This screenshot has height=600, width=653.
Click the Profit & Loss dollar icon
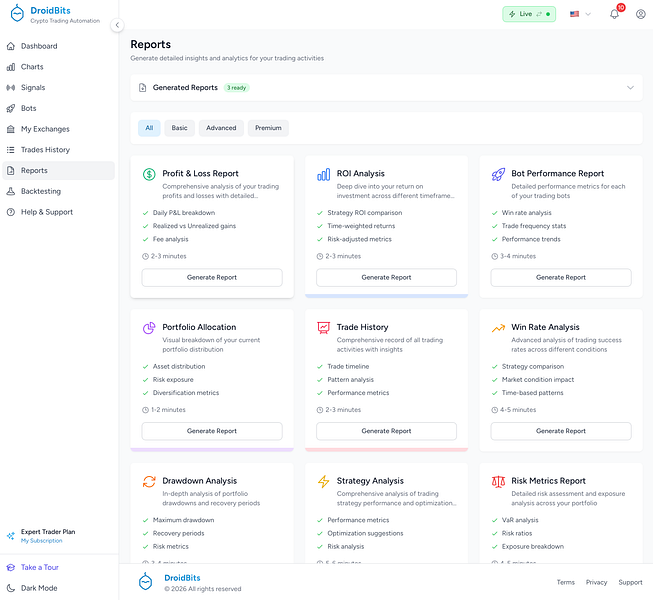tap(149, 174)
